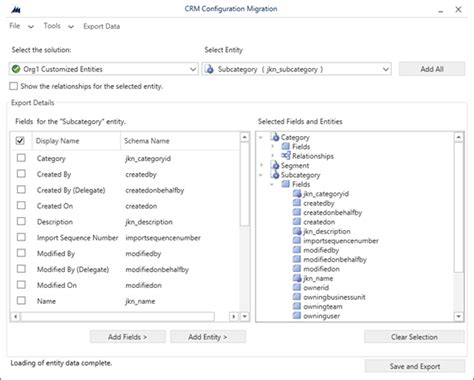Click fields list horizontal scroll left arrow
474x380 pixels.
[x=15, y=316]
